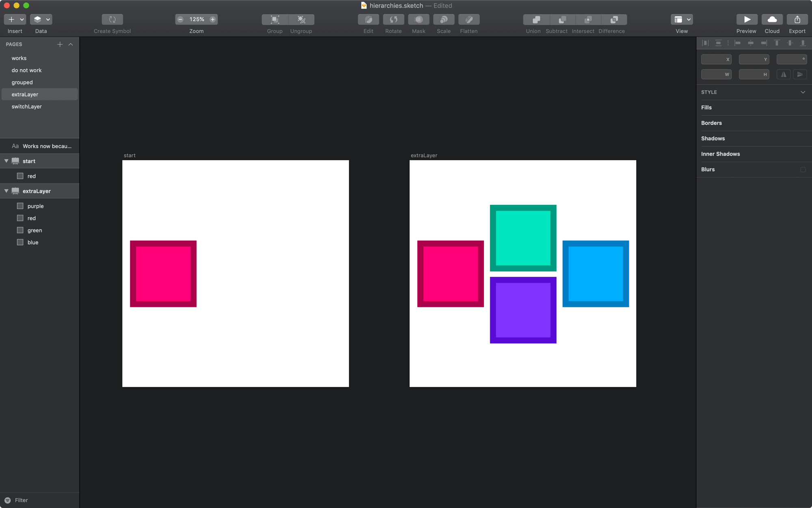The width and height of the screenshot is (812, 508).
Task: Apply the Intersect boolean operation
Action: pos(588,20)
